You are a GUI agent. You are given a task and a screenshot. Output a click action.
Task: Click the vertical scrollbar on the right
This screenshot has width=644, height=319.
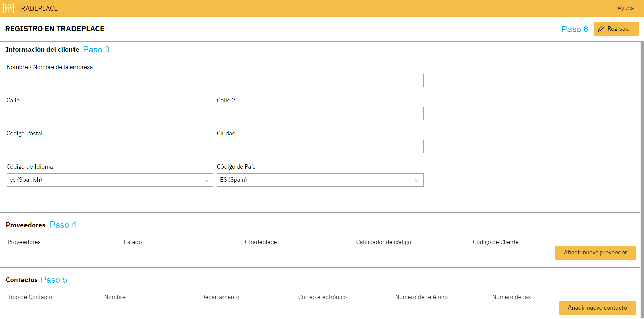pyautogui.click(x=642, y=168)
